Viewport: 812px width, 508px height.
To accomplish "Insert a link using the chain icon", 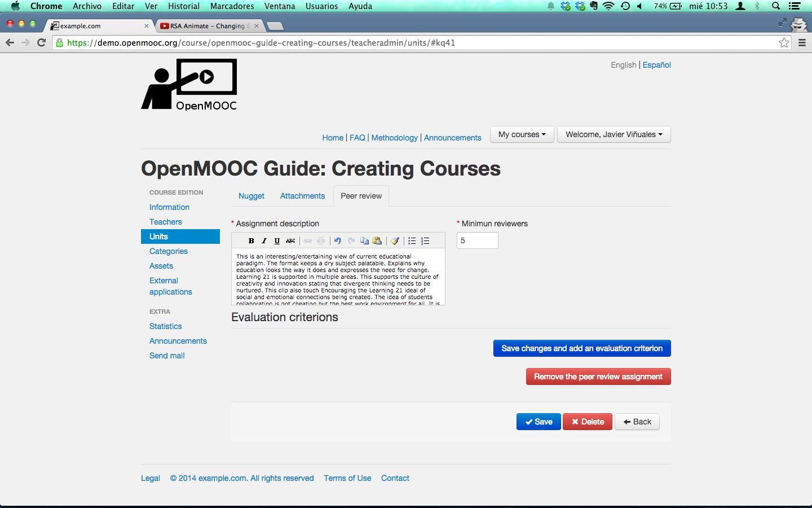I will click(308, 240).
